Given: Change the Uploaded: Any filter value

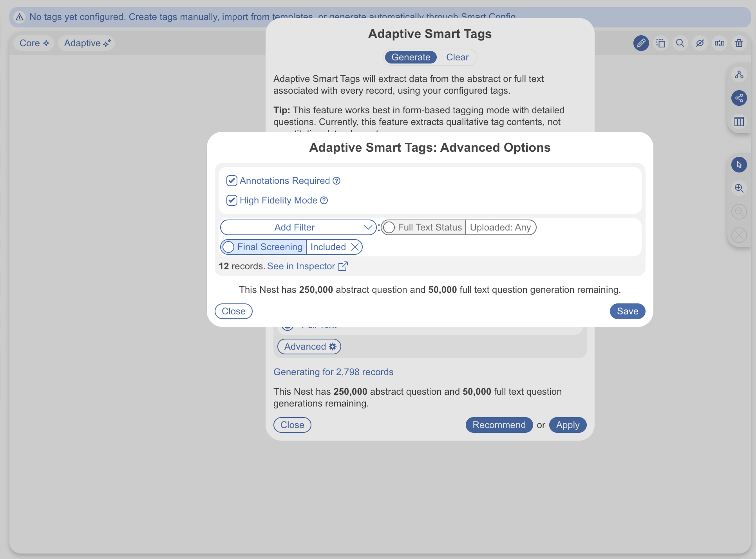Looking at the screenshot, I should [501, 227].
